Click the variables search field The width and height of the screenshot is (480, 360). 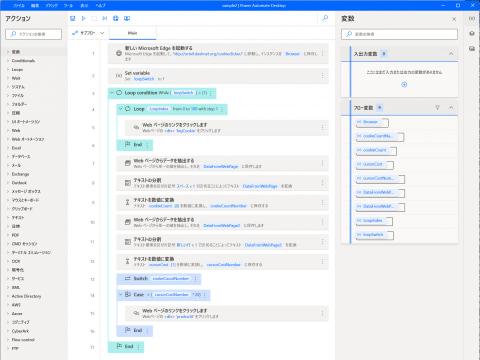(x=399, y=34)
